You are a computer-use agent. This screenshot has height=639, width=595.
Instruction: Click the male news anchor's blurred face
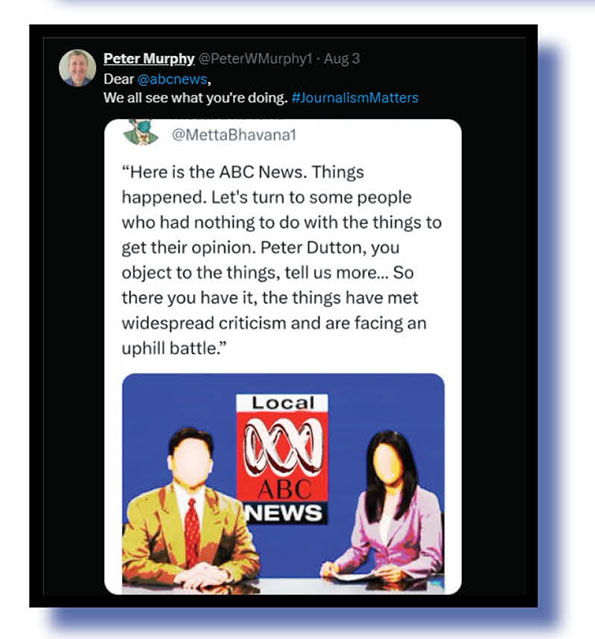click(190, 462)
